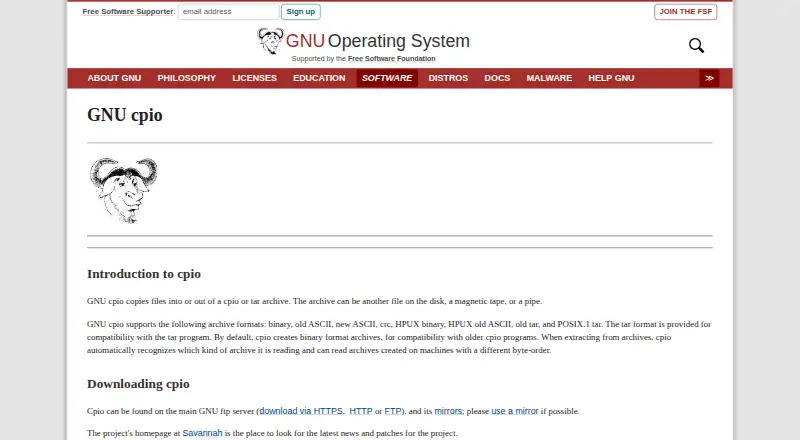Screen dimensions: 800x440
Task: Expand more menu items with double-chevron
Action: coord(709,78)
